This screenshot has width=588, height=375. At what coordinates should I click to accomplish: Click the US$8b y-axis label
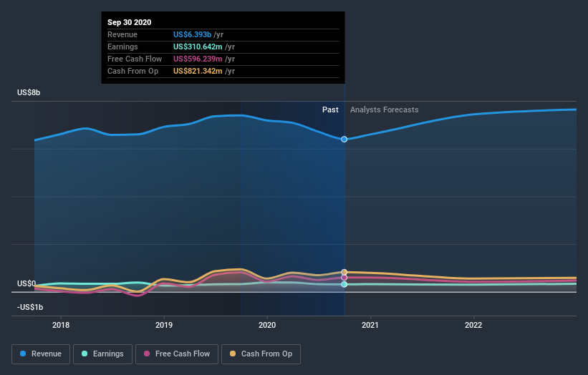[29, 92]
